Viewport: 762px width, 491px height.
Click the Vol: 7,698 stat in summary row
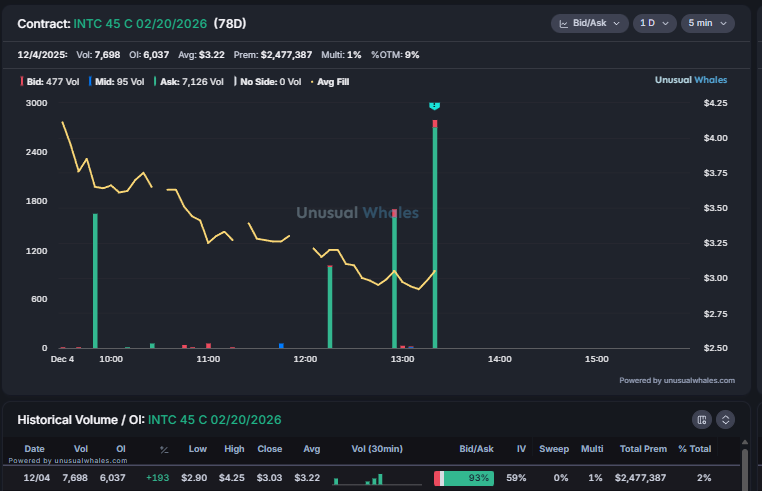pyautogui.click(x=98, y=55)
